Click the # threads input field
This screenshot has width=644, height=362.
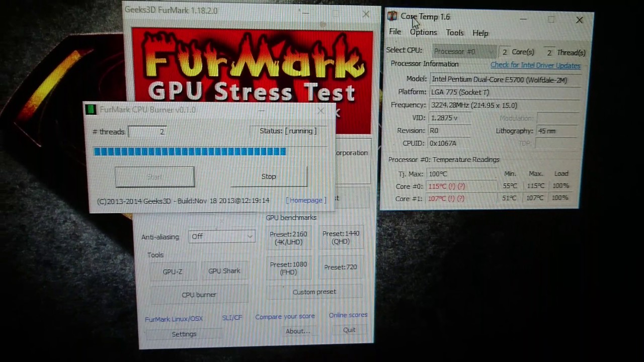[147, 132]
